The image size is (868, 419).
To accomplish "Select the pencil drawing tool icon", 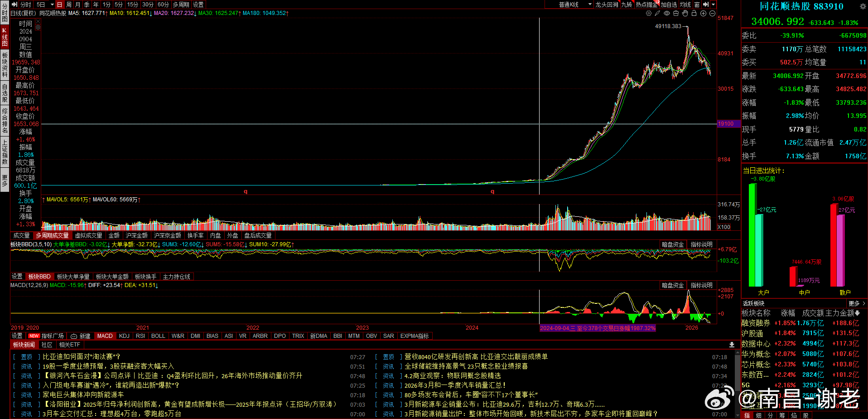I will pyautogui.click(x=657, y=14).
